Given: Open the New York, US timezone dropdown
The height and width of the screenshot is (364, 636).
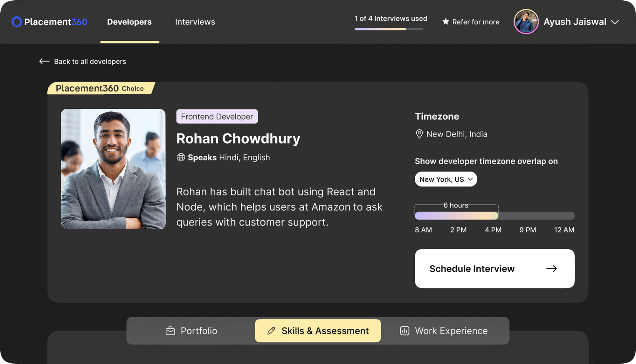Looking at the screenshot, I should point(446,179).
